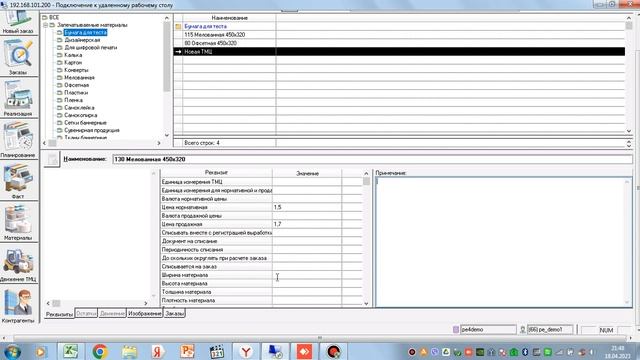
Task: Select the Дизайнерская folder
Action: click(82, 40)
